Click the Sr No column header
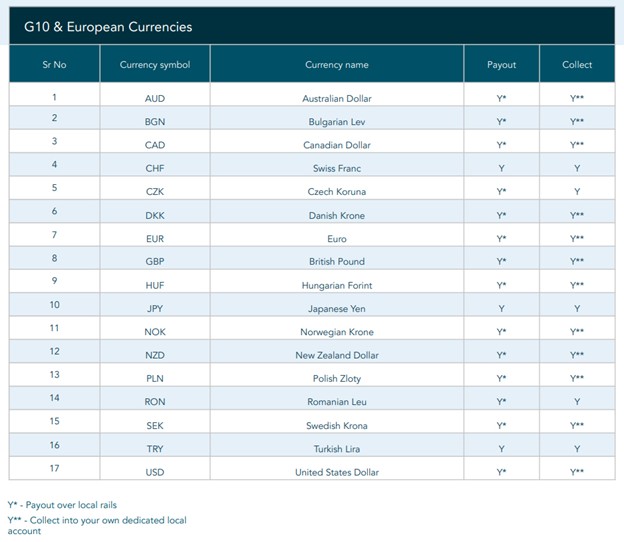The image size is (624, 542). 53,64
